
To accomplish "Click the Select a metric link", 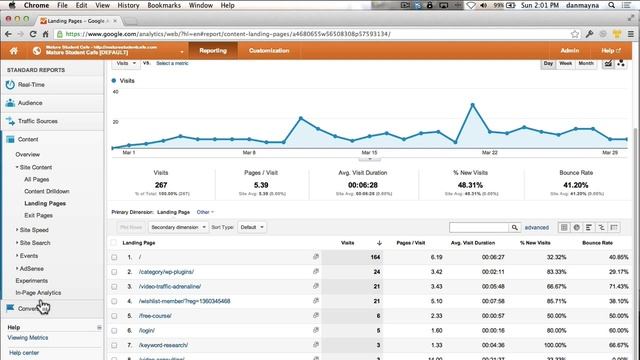I will point(172,63).
